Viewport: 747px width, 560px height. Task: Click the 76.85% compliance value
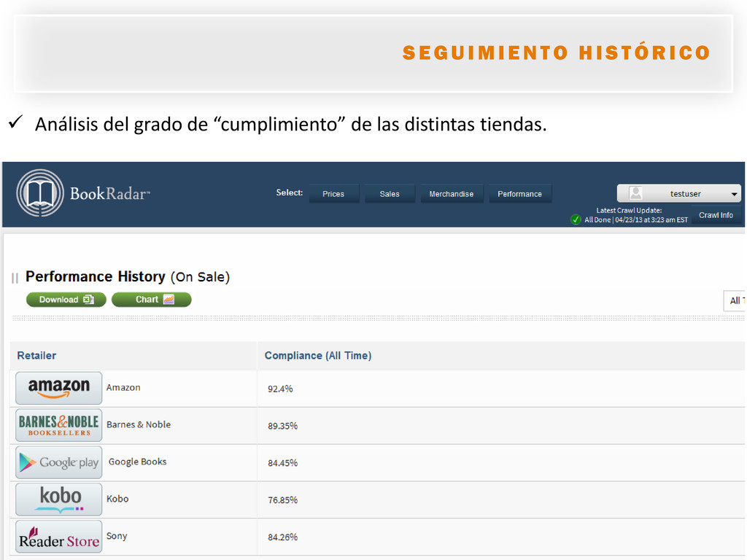point(282,500)
